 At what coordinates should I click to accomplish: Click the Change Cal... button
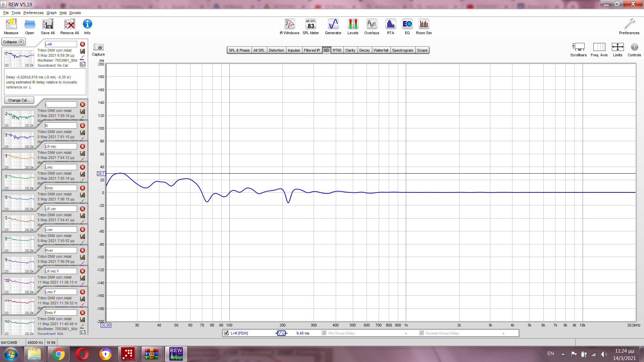(19, 100)
